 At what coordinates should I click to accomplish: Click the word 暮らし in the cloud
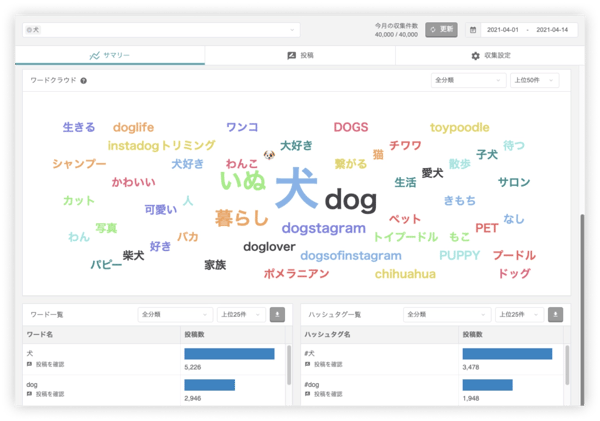tap(241, 218)
